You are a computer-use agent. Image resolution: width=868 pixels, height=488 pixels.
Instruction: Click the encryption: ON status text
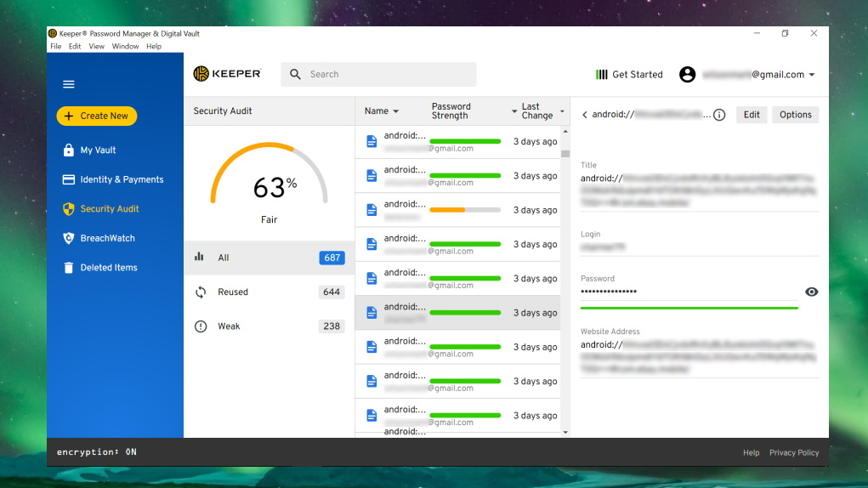point(96,452)
